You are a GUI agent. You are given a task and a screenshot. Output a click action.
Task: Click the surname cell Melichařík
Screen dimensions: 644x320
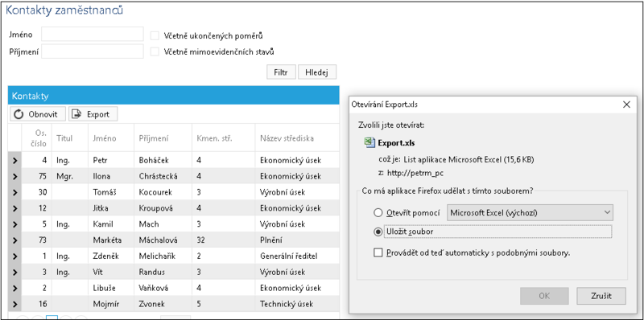pyautogui.click(x=163, y=256)
